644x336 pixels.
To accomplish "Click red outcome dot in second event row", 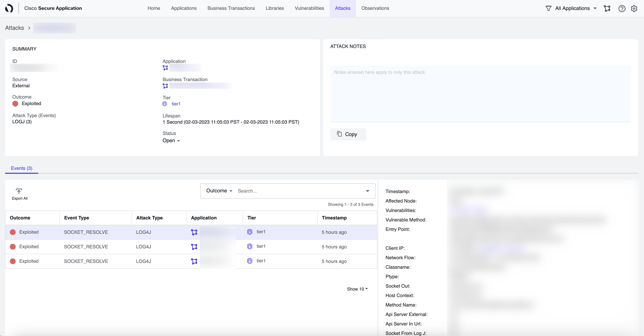I will 13,247.
